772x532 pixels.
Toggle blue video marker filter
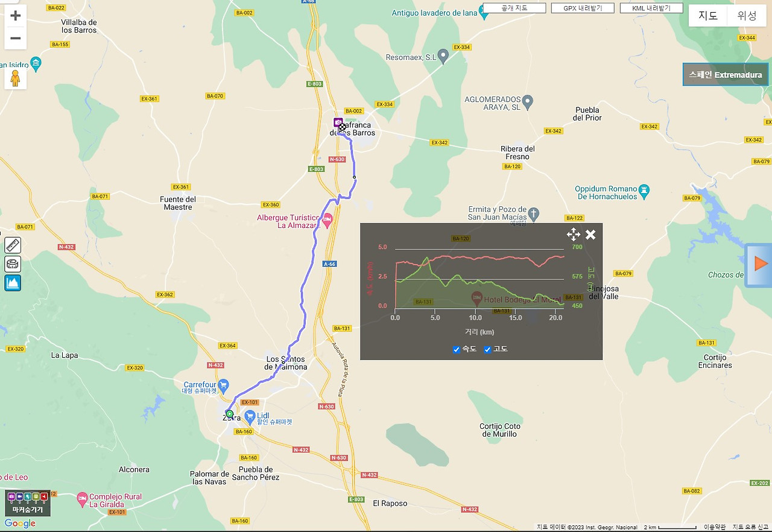(19, 496)
